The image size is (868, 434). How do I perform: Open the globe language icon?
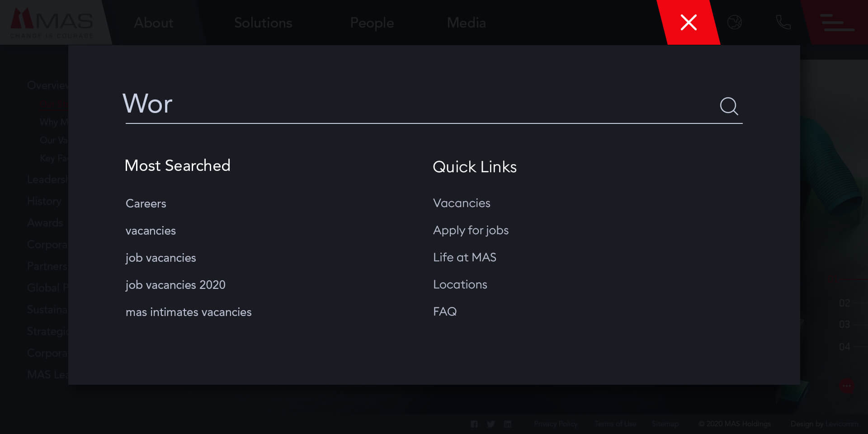click(734, 22)
